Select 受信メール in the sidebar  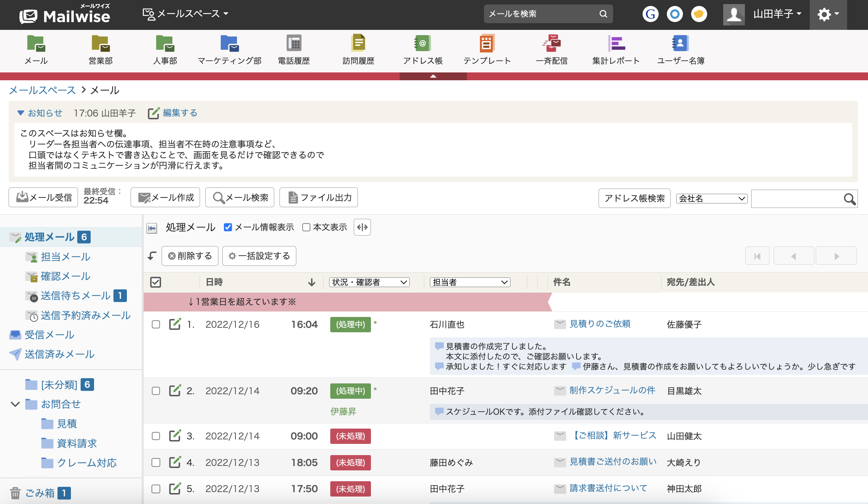pos(49,335)
